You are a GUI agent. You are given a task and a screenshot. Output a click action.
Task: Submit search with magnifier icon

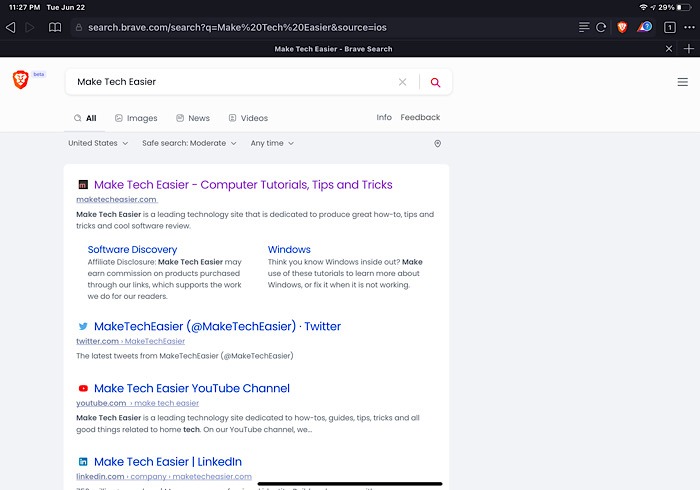pos(435,82)
